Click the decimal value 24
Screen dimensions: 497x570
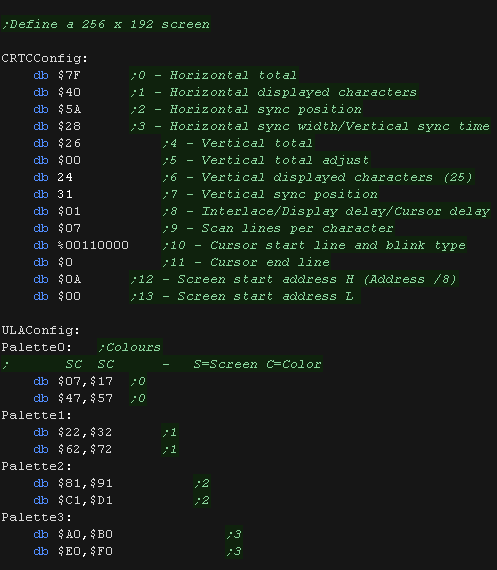click(x=65, y=177)
